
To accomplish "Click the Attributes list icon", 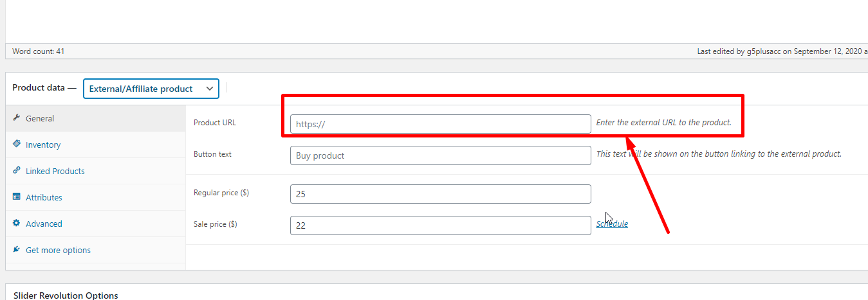I will (x=17, y=197).
